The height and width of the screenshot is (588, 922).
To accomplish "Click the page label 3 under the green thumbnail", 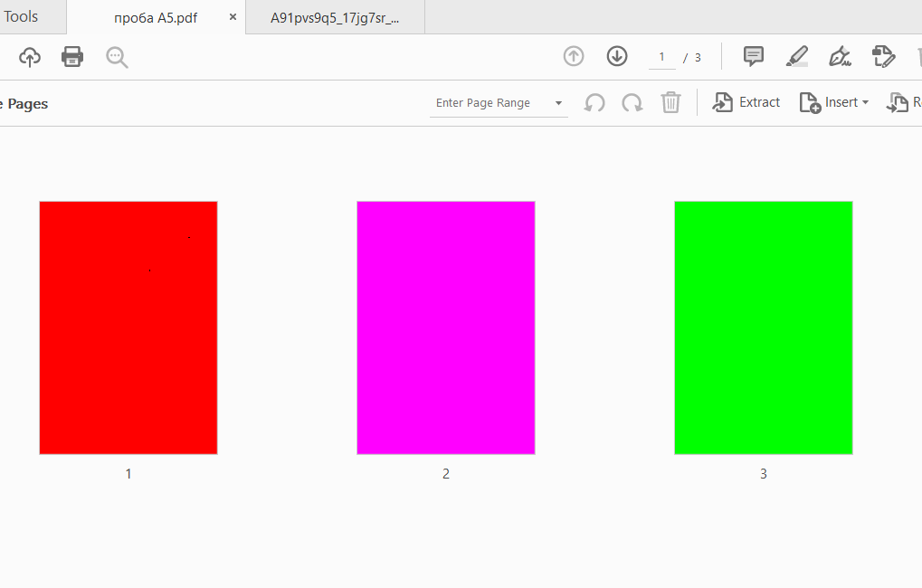I will pyautogui.click(x=764, y=474).
